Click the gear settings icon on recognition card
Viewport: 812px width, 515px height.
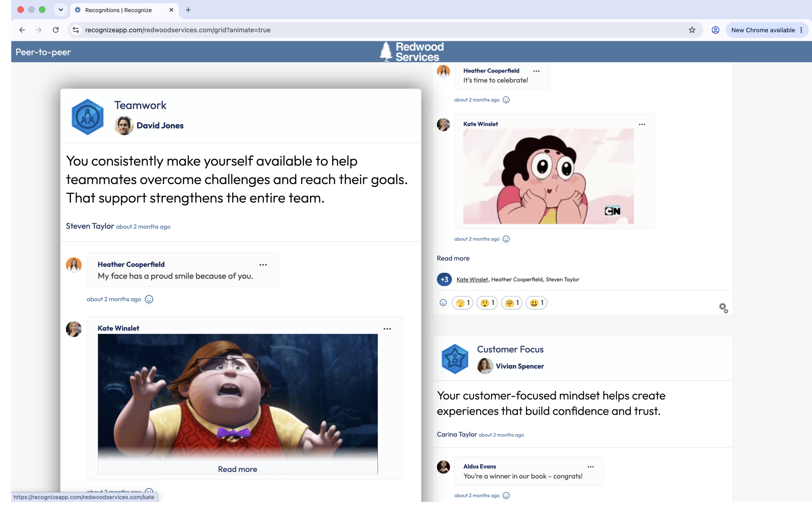[723, 308]
